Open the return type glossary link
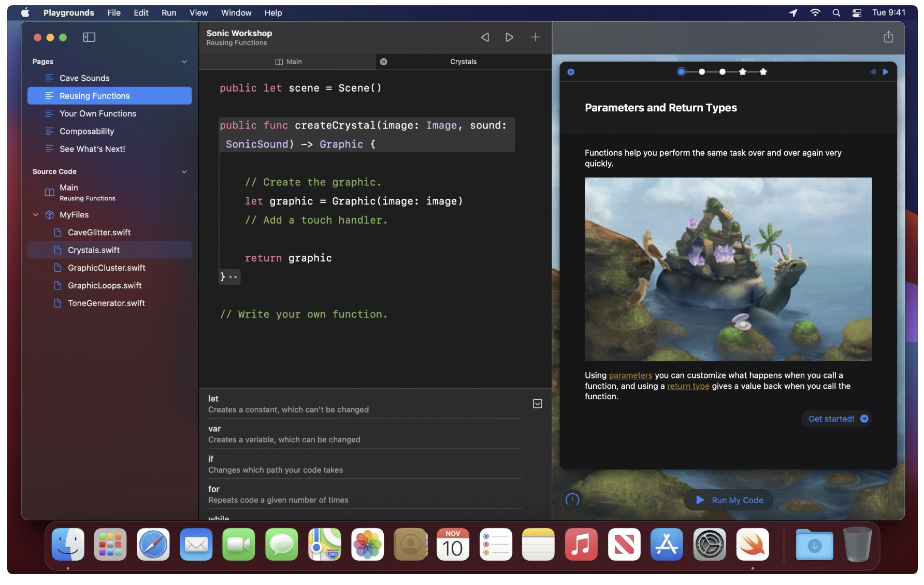 pyautogui.click(x=688, y=386)
